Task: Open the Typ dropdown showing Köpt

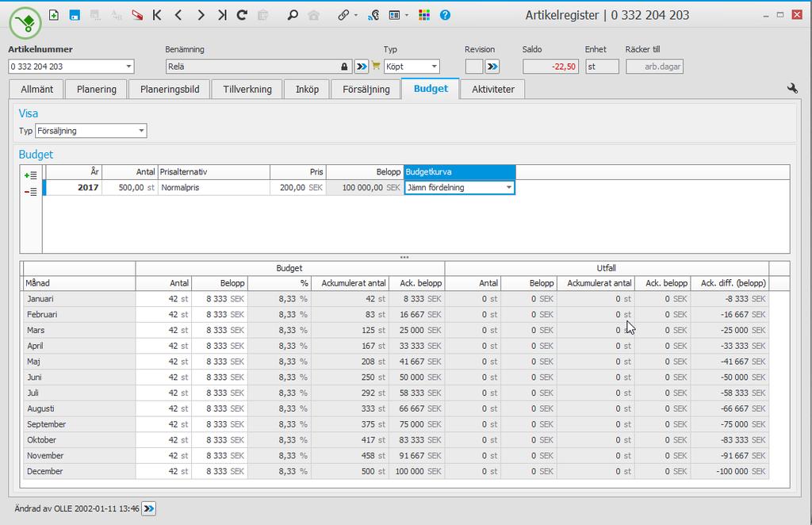Action: pyautogui.click(x=434, y=67)
